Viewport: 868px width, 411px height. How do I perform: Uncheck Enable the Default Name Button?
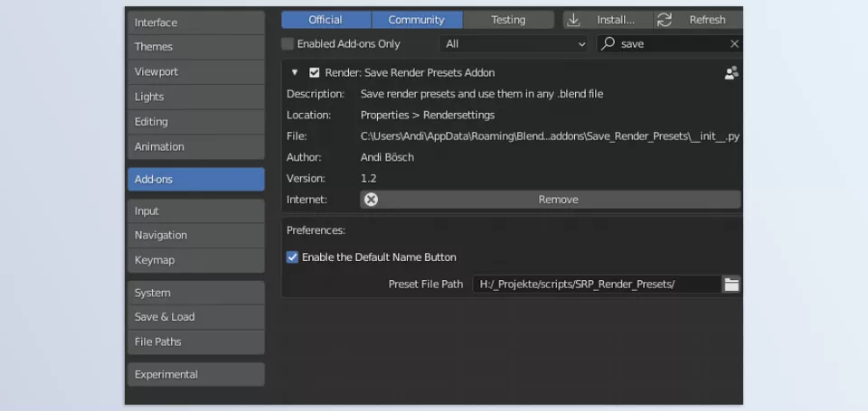[x=292, y=257]
